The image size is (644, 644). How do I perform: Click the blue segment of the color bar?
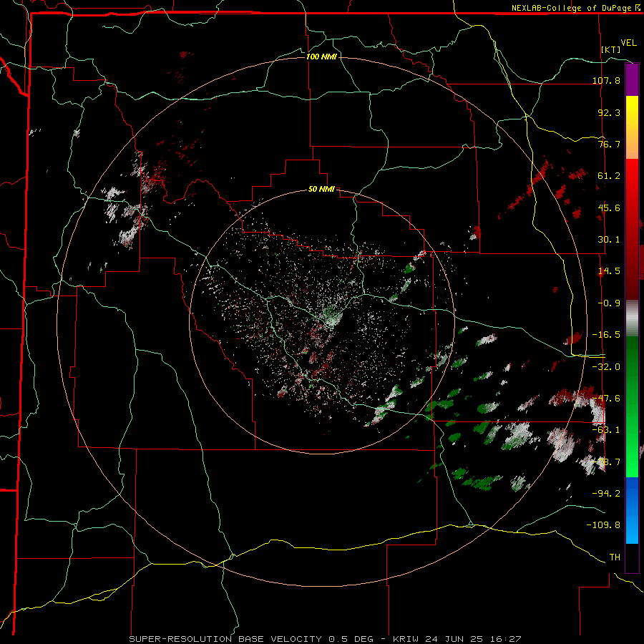632,510
